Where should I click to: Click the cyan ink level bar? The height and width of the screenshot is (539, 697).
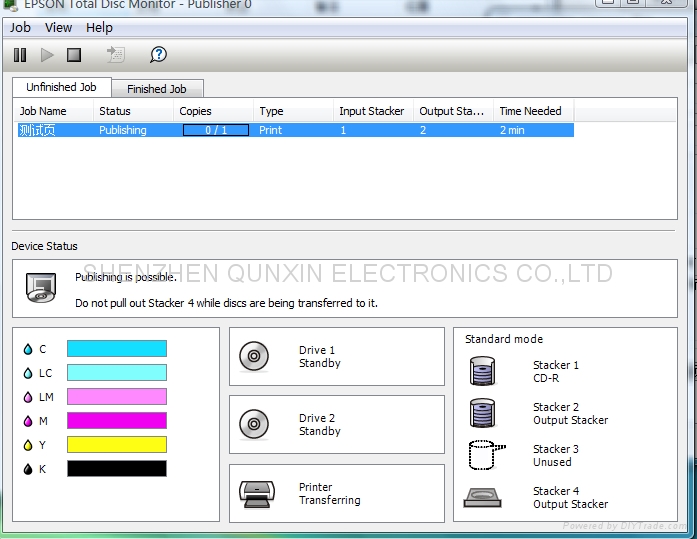click(x=117, y=349)
